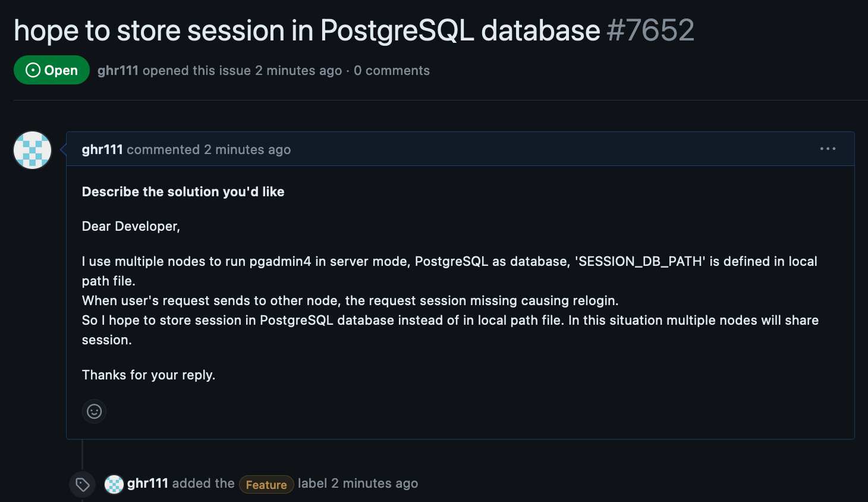Click ghr111 username in the label event
The height and width of the screenshot is (502, 868).
147,483
